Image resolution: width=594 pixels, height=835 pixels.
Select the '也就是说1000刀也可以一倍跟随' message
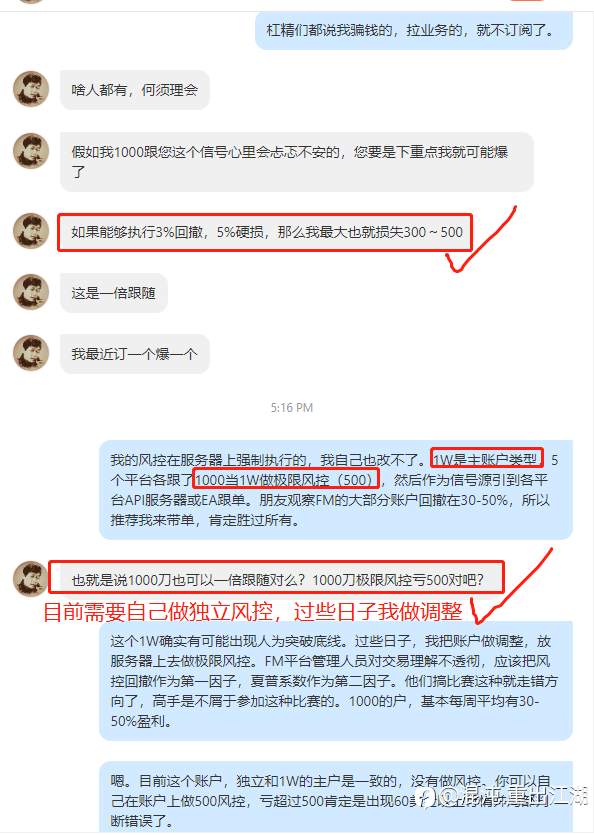(x=276, y=579)
